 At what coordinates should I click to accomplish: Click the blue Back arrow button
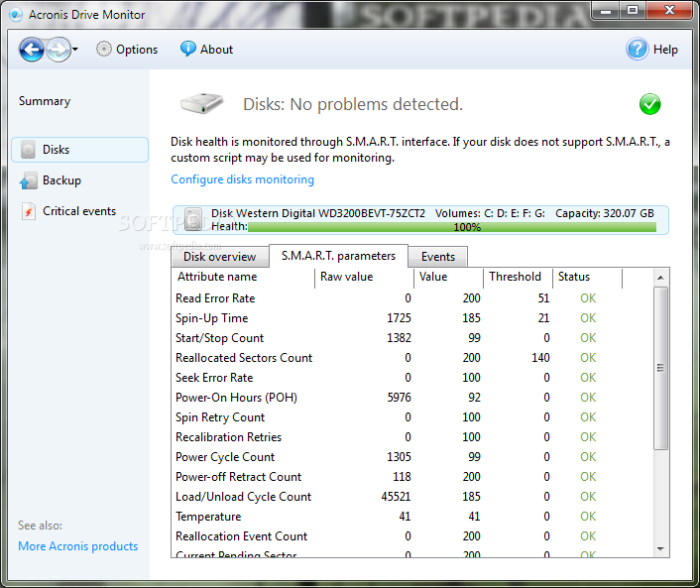32,50
